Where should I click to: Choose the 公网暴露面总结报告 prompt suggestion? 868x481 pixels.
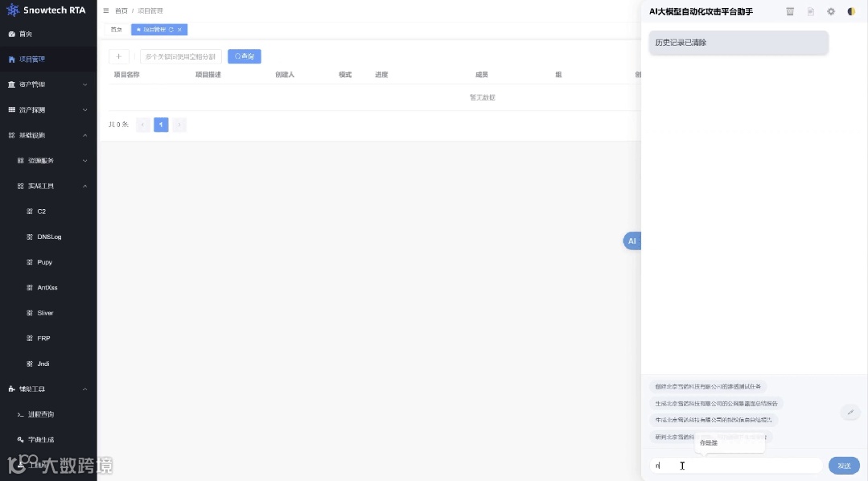coord(716,404)
